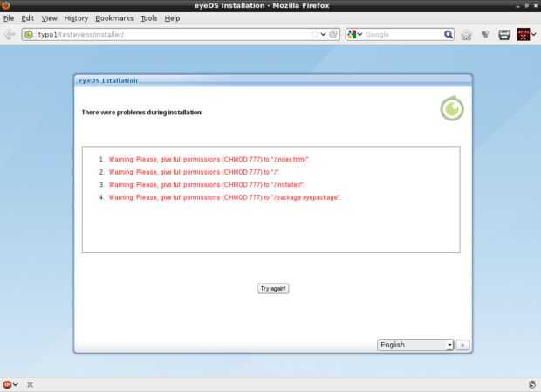Screen dimensions: 541x392
Task: Bookmark this page with the star icon
Action: (315, 34)
